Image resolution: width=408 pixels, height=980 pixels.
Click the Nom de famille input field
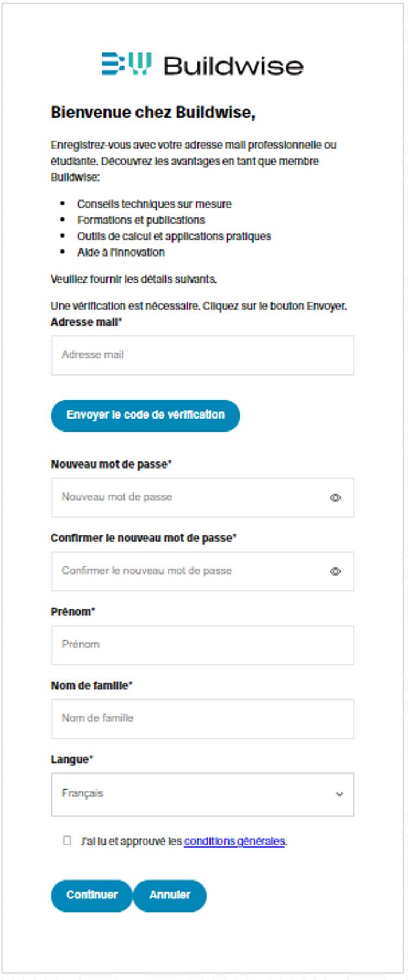(x=202, y=719)
